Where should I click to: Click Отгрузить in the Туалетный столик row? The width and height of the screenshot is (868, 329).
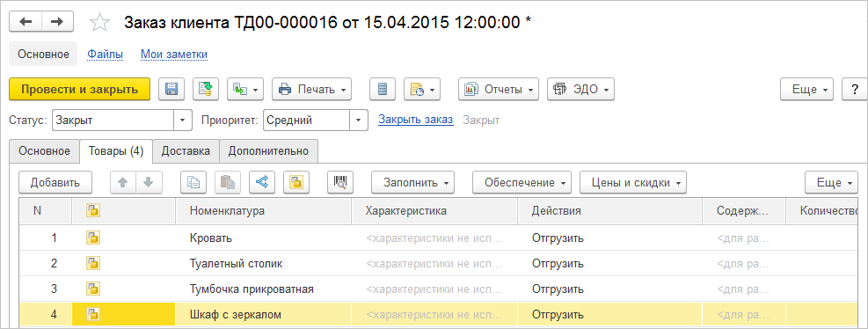[x=558, y=264]
